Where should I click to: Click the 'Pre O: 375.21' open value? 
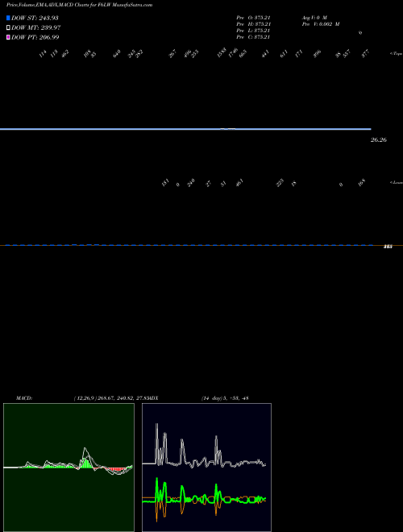[253, 17]
